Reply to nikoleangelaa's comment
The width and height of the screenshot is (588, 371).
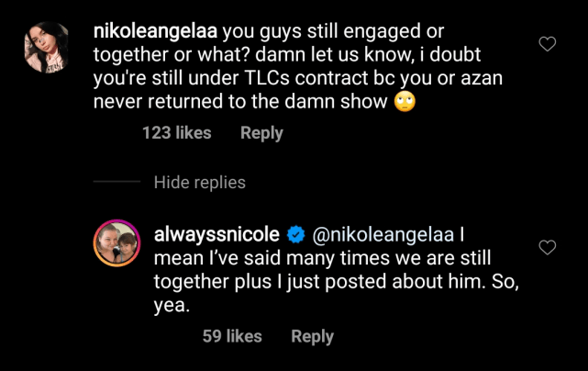pyautogui.click(x=261, y=133)
